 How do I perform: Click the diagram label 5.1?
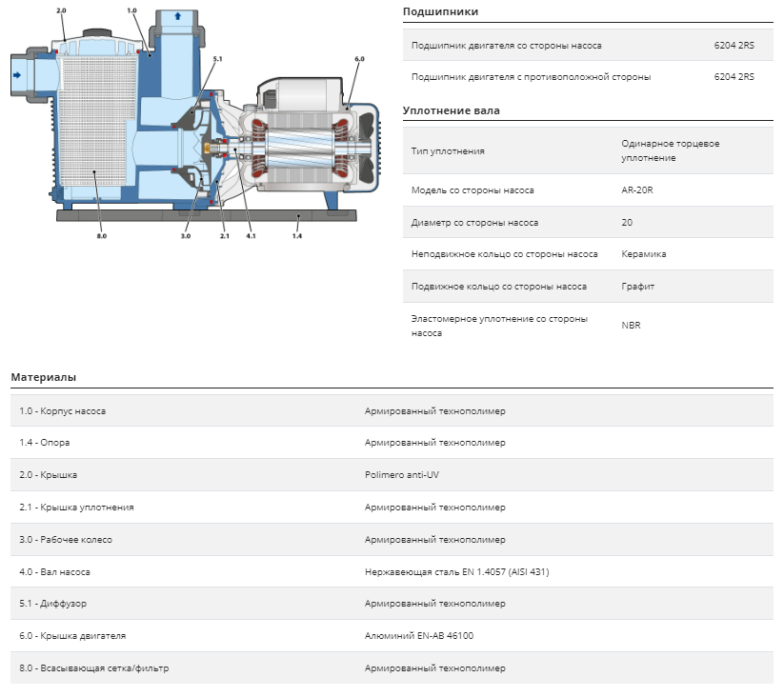click(x=217, y=59)
